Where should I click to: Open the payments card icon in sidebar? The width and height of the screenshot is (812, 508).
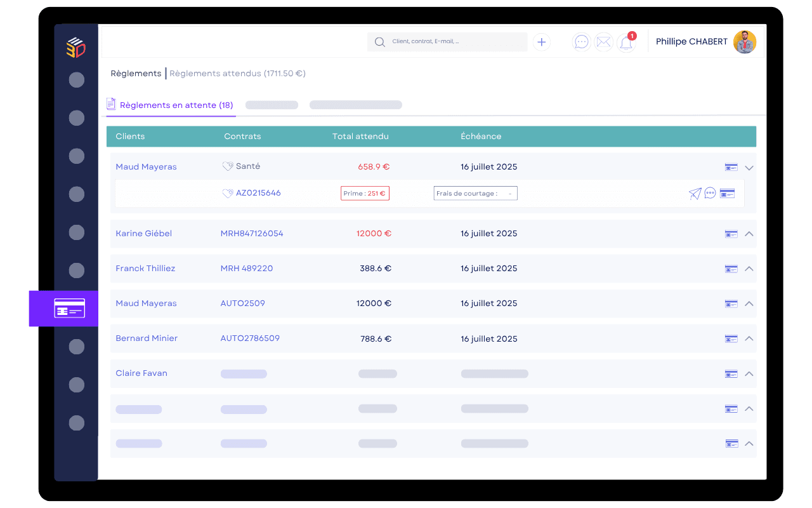69,309
